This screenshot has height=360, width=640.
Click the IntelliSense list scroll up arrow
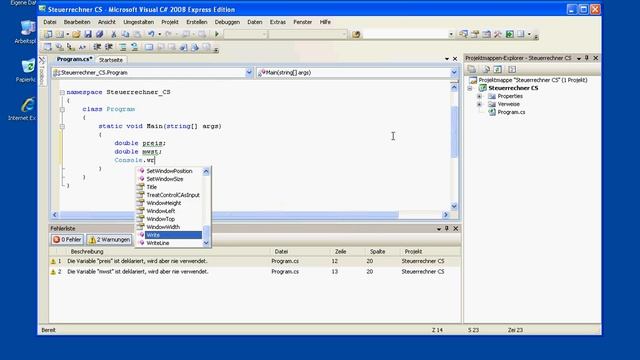(x=206, y=171)
